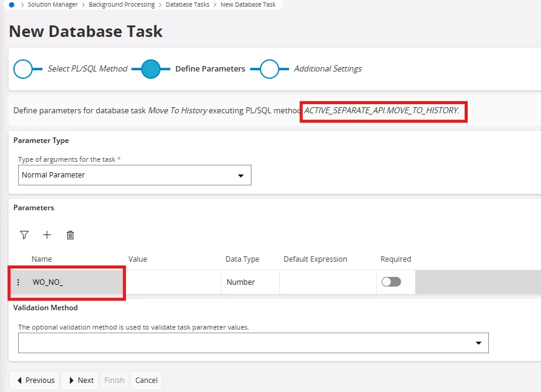541x392 pixels.
Task: Click the Previous button
Action: (35, 380)
